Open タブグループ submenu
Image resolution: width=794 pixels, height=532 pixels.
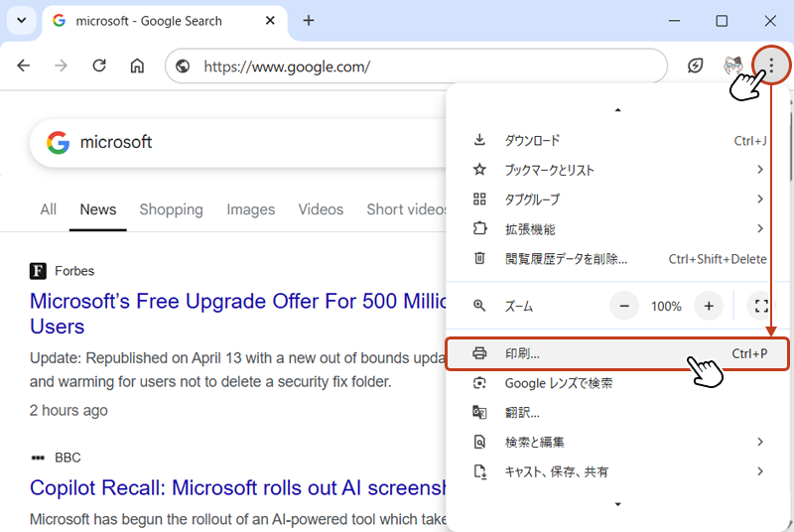pyautogui.click(x=617, y=199)
